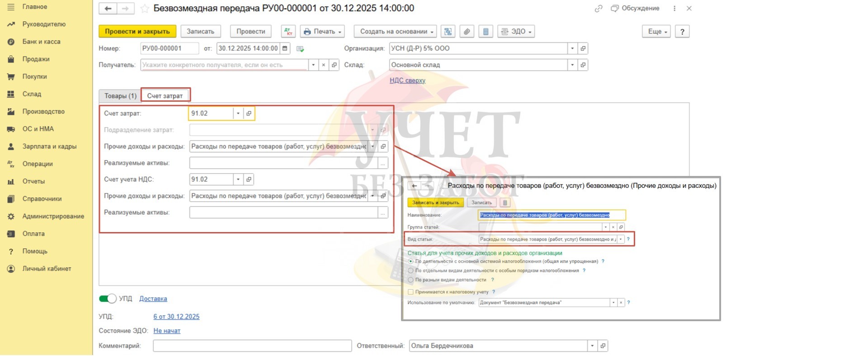This screenshot has width=868, height=356.
Task: Clear the Группа статей field in the popup
Action: (613, 227)
